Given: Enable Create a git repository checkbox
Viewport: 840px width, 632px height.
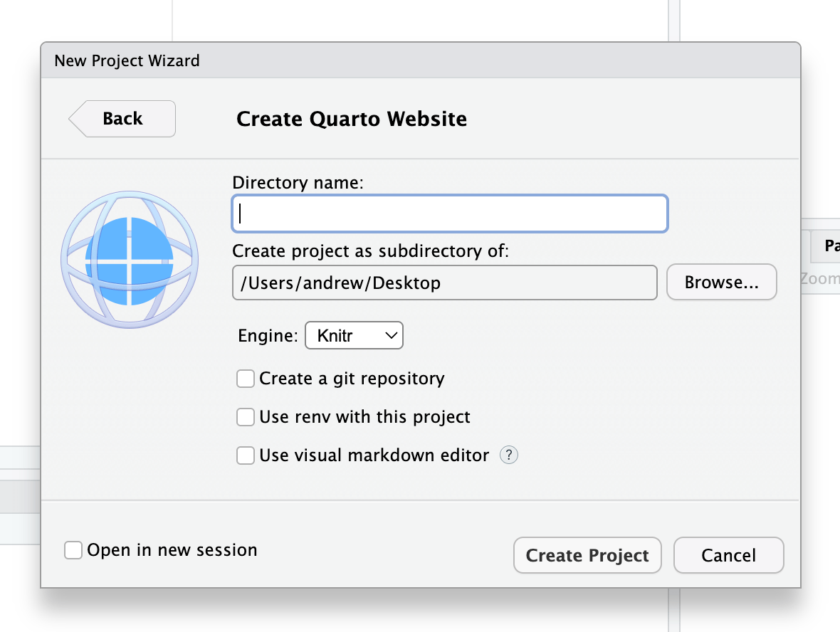Looking at the screenshot, I should click(x=246, y=379).
